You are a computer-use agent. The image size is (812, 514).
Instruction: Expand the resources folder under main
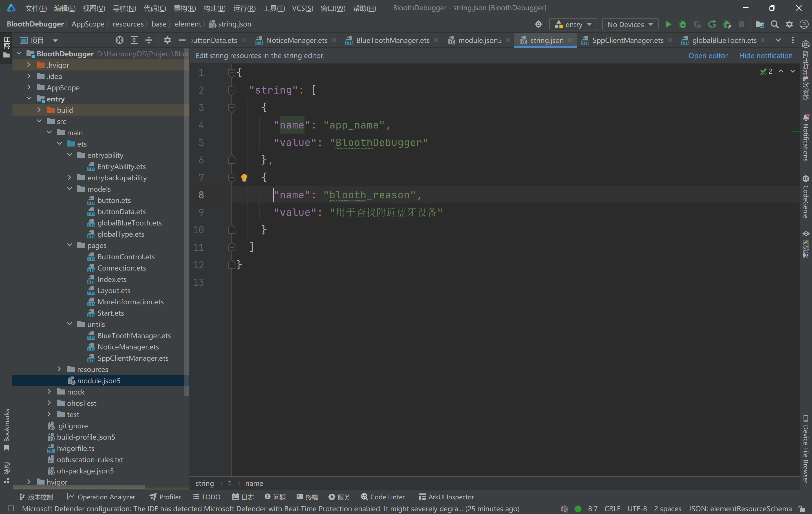tap(60, 369)
